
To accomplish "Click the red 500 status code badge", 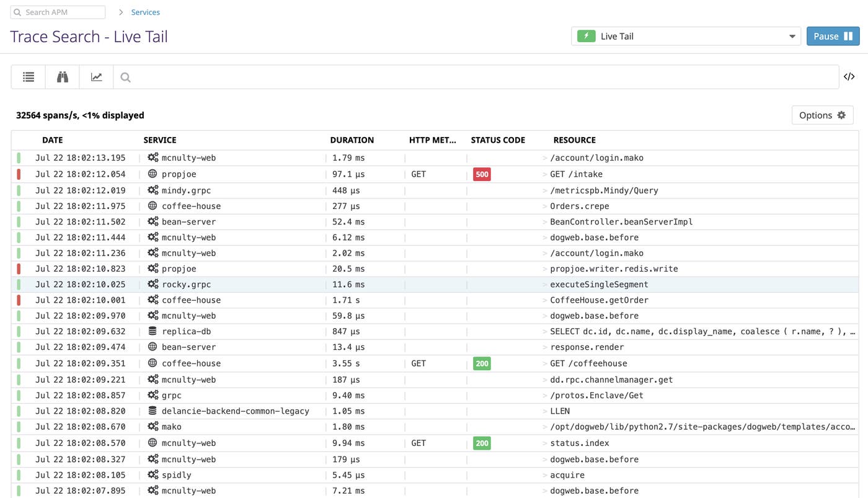I will [x=482, y=174].
